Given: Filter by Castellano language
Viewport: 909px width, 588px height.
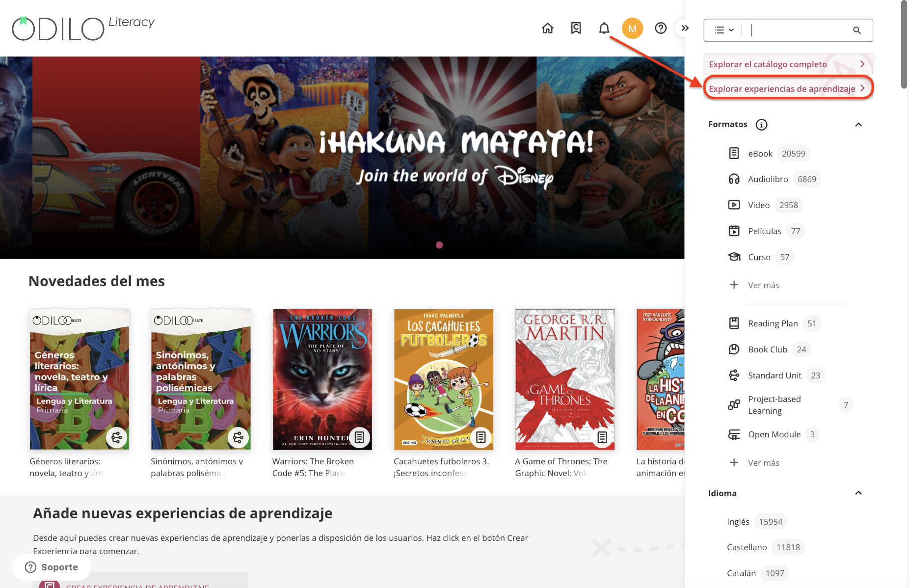Looking at the screenshot, I should [x=765, y=547].
